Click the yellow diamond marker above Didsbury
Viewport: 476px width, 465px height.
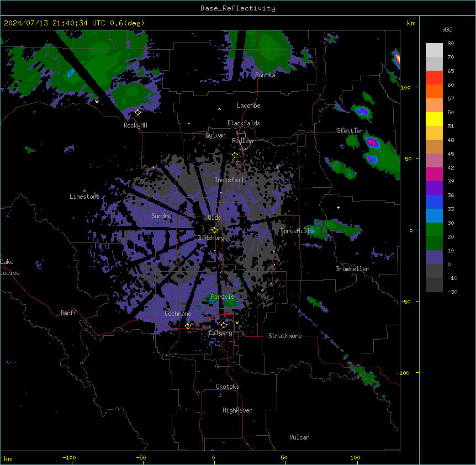(x=214, y=230)
